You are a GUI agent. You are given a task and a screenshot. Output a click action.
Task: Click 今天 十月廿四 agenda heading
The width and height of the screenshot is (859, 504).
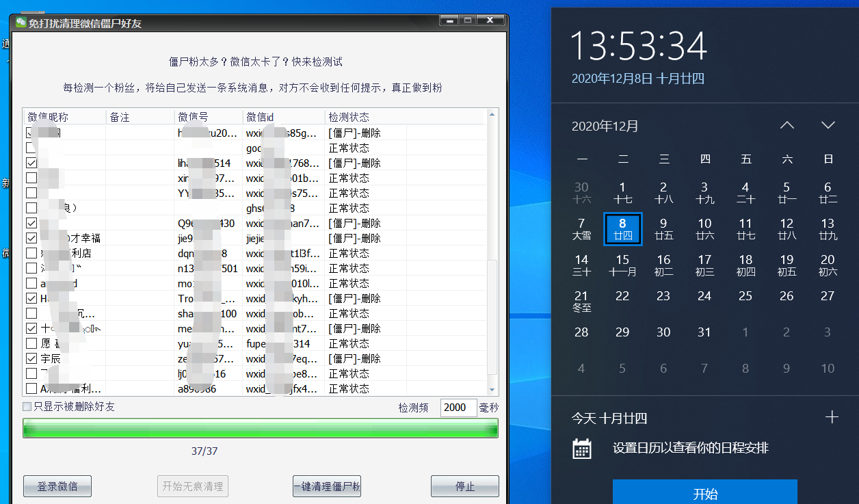pos(609,419)
